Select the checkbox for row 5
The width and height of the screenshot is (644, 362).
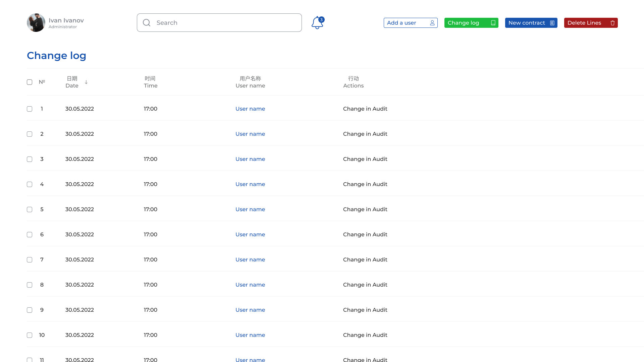(x=30, y=209)
